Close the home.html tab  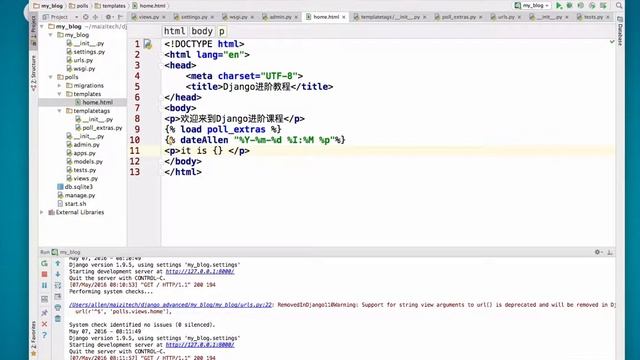[x=344, y=17]
